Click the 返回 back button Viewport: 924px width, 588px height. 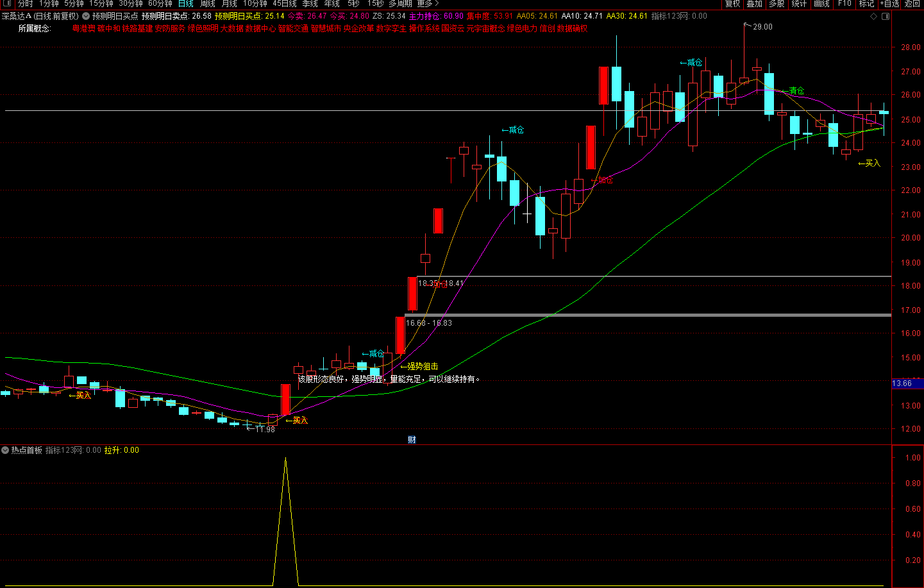click(x=912, y=4)
